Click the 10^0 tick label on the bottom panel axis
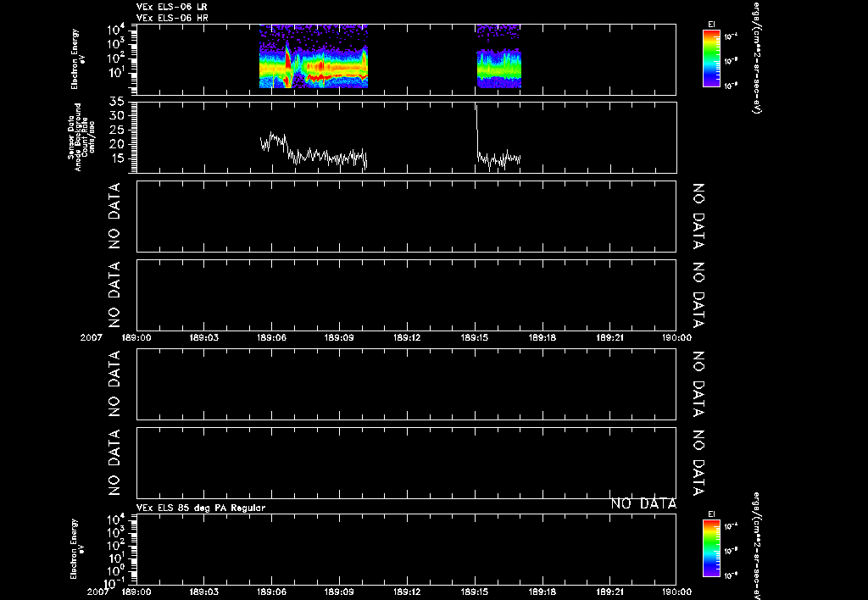Image resolution: width=868 pixels, height=600 pixels. click(x=116, y=570)
